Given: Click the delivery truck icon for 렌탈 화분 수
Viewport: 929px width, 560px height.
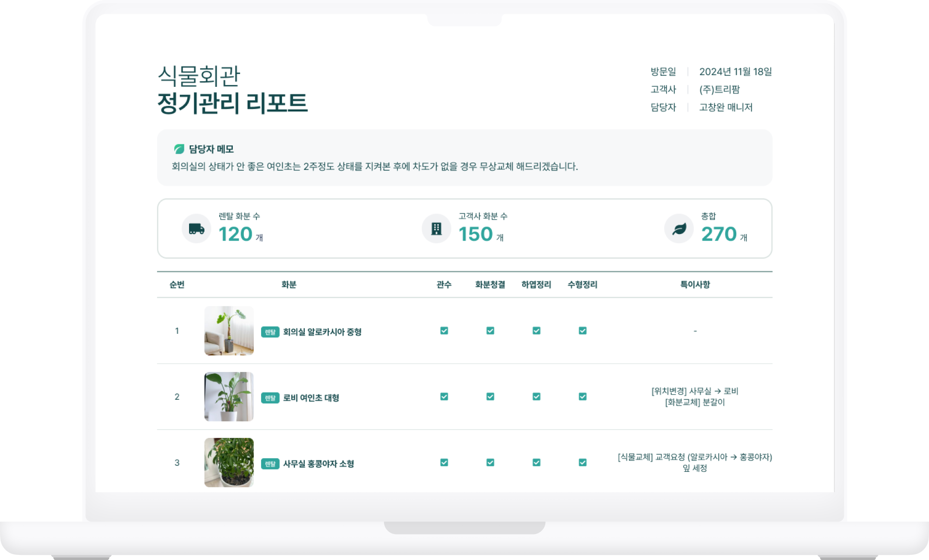Looking at the screenshot, I should 196,228.
